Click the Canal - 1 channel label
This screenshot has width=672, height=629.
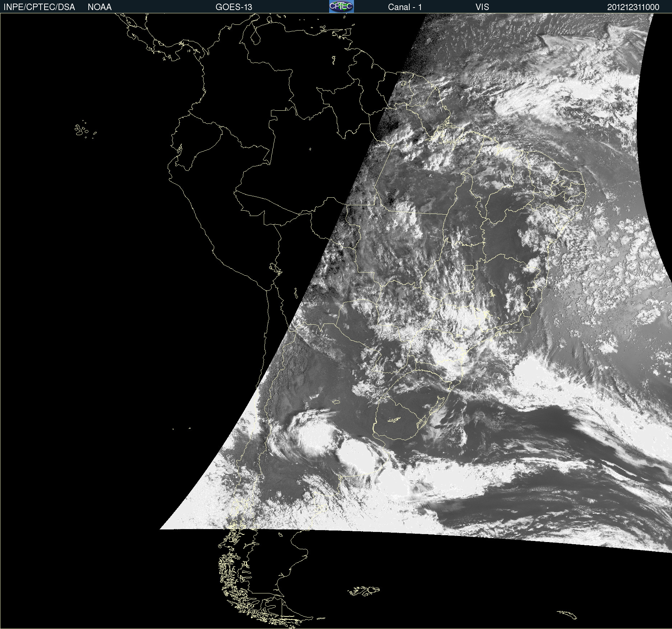coord(405,7)
